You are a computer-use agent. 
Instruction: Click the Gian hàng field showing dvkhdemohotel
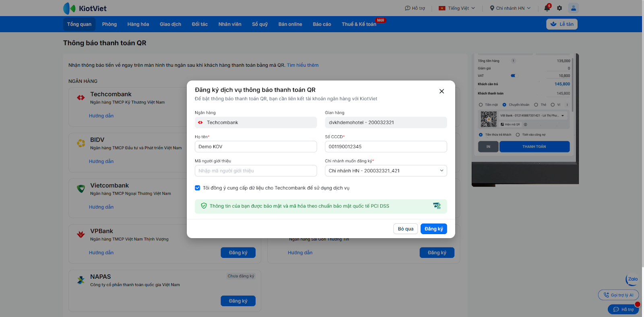point(386,123)
